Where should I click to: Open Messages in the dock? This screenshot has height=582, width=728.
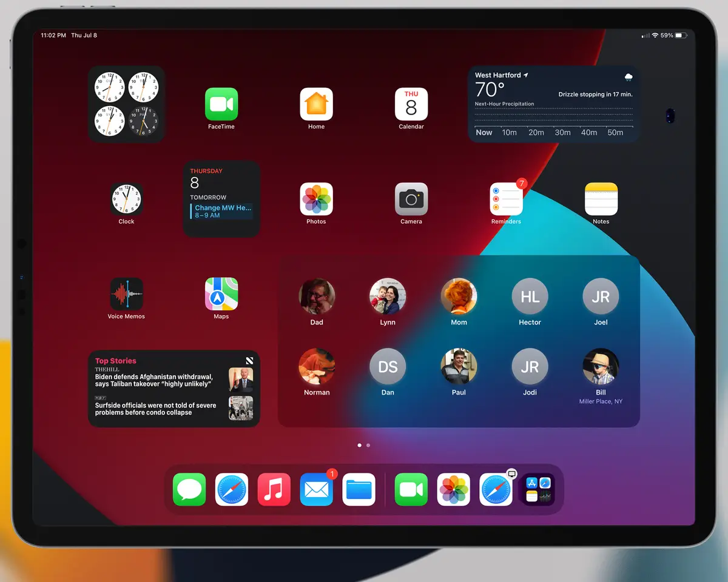[189, 489]
